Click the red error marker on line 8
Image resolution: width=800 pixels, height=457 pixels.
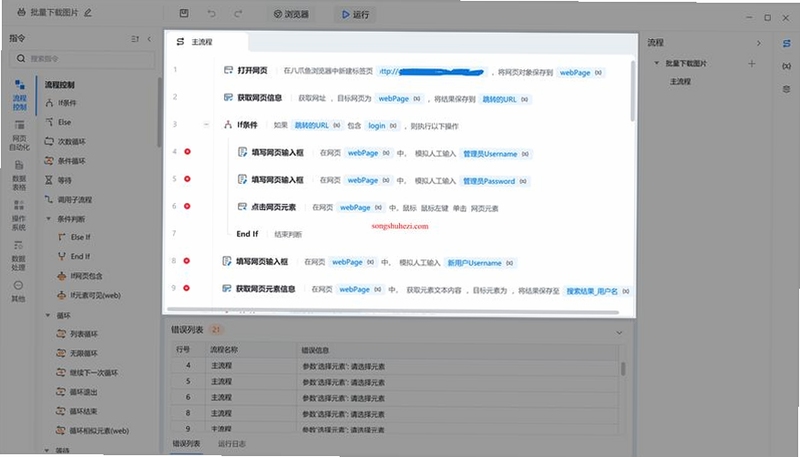tap(187, 261)
